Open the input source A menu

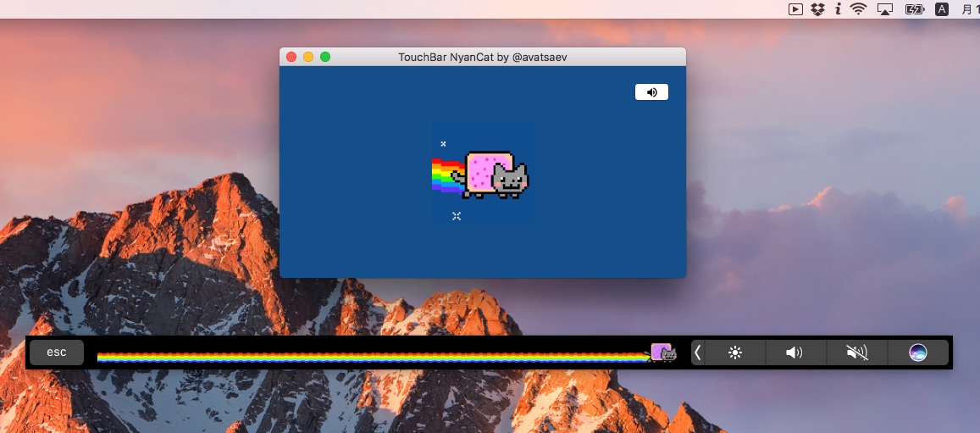pyautogui.click(x=942, y=9)
